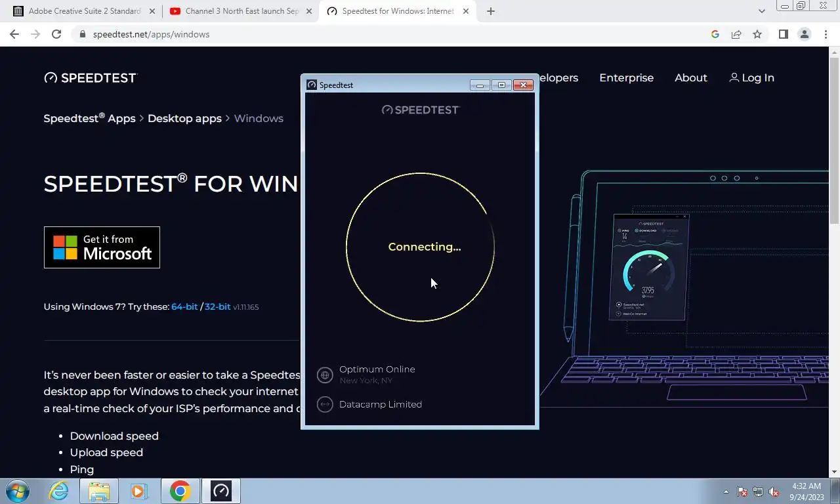The image size is (840, 504).
Task: Click the browser forward arrow
Action: 35,34
